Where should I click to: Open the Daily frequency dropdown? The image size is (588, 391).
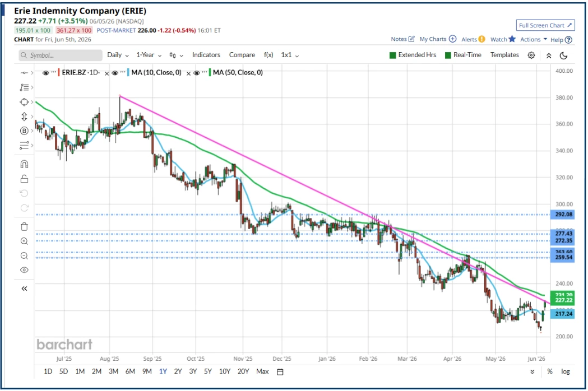click(118, 55)
